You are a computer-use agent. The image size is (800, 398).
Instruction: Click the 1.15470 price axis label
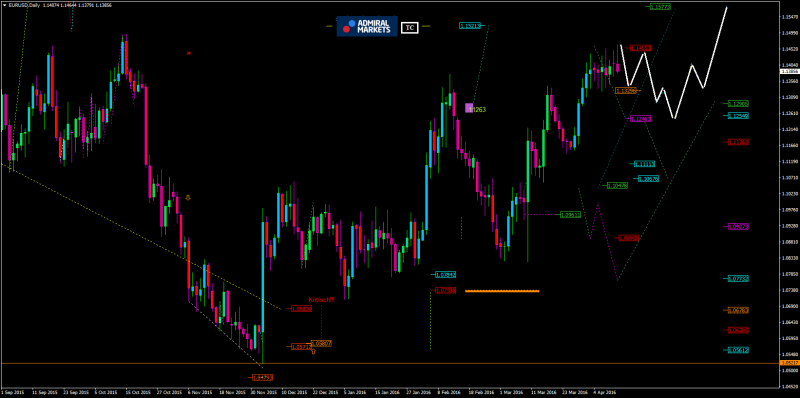[789, 17]
